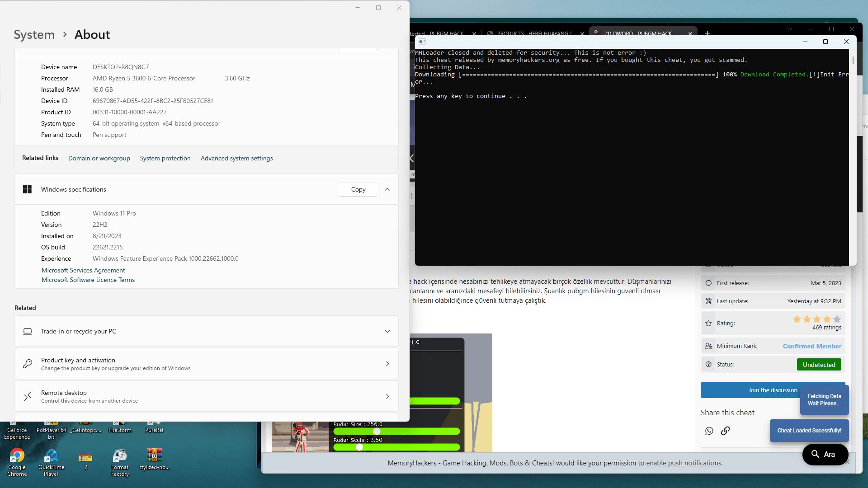This screenshot has height=488, width=868.
Task: Select the GeForce Experience desktop shortcut
Action: click(x=17, y=431)
